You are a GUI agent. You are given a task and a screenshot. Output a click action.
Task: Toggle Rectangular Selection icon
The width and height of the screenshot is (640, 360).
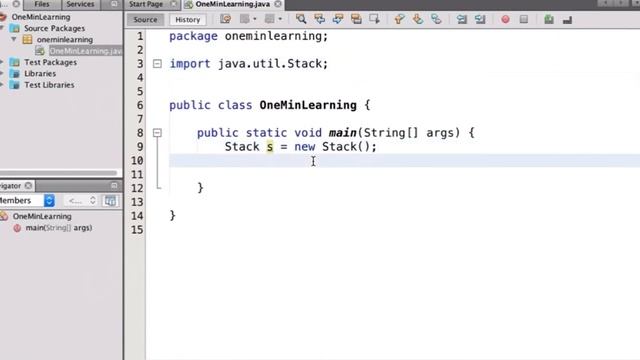[374, 19]
